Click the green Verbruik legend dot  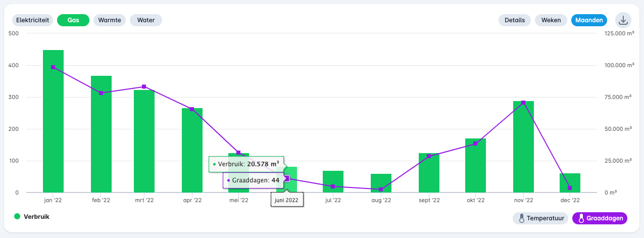[17, 216]
